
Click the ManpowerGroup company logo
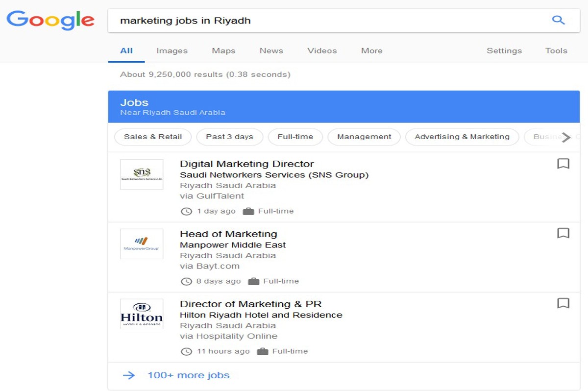(142, 244)
